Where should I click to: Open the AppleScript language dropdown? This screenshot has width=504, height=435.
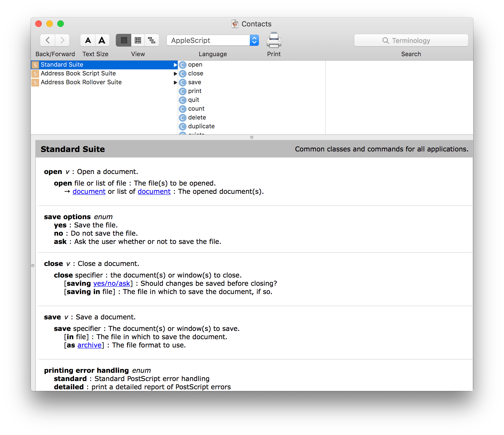(x=213, y=40)
